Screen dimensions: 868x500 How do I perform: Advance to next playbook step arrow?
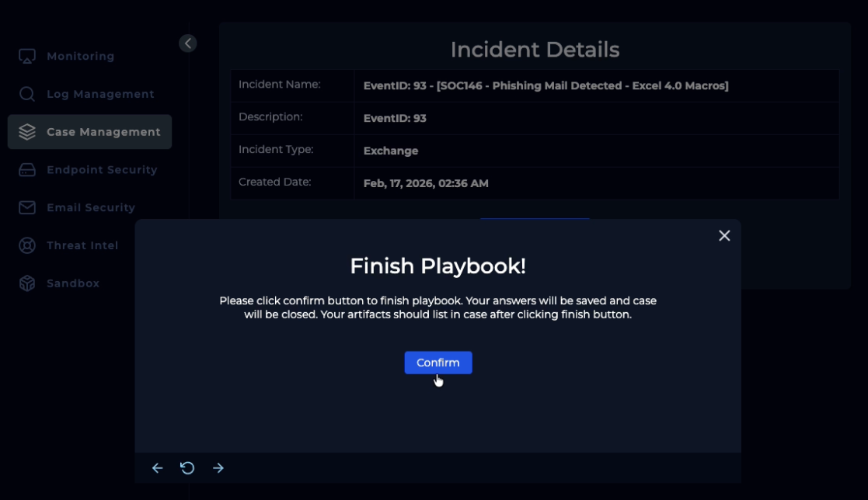tap(218, 467)
